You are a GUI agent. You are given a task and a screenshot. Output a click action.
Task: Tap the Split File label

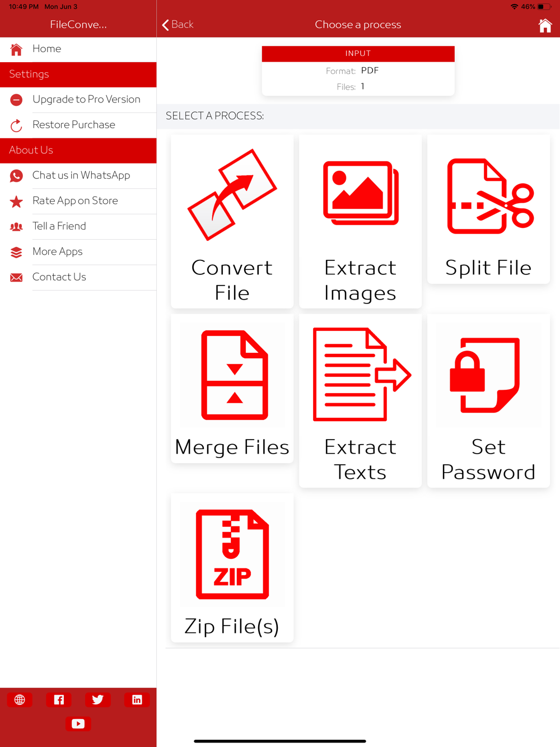click(488, 268)
